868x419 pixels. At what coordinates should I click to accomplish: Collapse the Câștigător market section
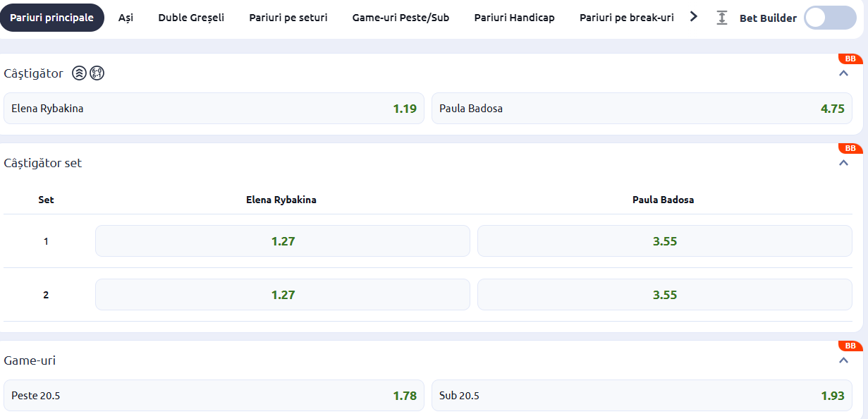(843, 73)
